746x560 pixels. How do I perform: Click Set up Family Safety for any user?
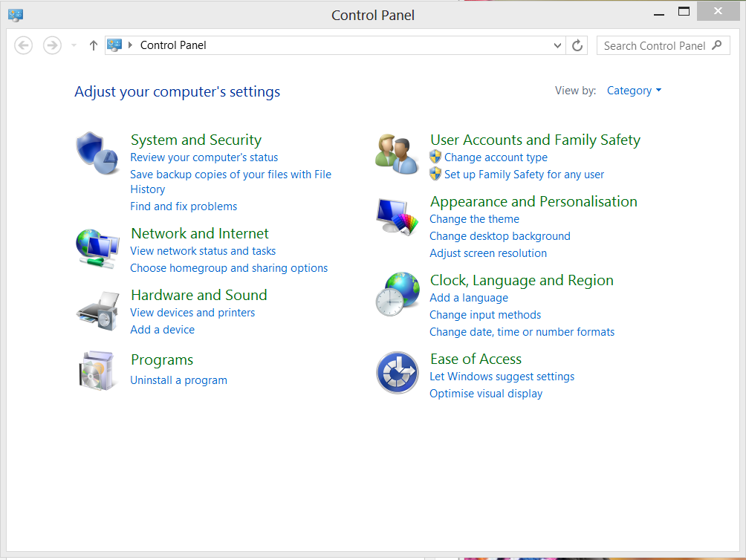coord(525,175)
